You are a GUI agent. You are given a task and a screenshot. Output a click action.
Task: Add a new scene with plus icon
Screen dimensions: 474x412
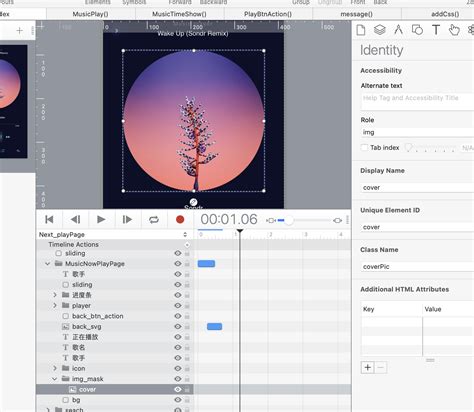[x=20, y=31]
